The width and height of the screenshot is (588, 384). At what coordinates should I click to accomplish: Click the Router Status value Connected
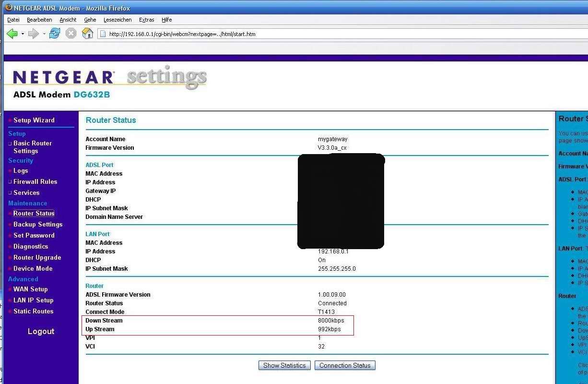332,303
